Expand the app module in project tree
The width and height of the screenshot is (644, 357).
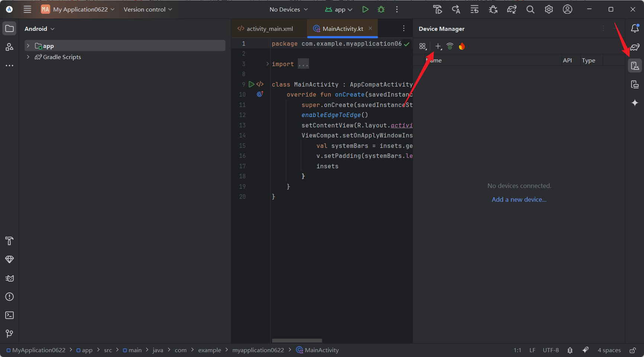(28, 45)
